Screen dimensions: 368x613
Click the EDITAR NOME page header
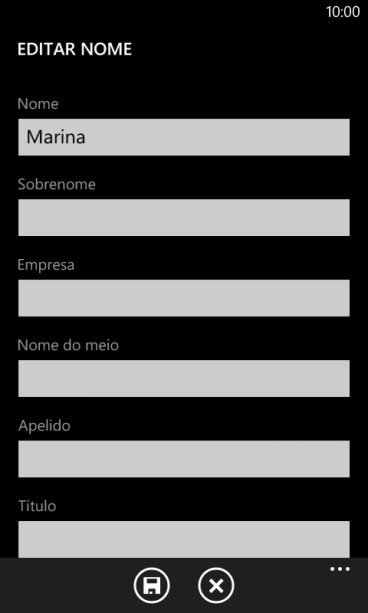[74, 50]
